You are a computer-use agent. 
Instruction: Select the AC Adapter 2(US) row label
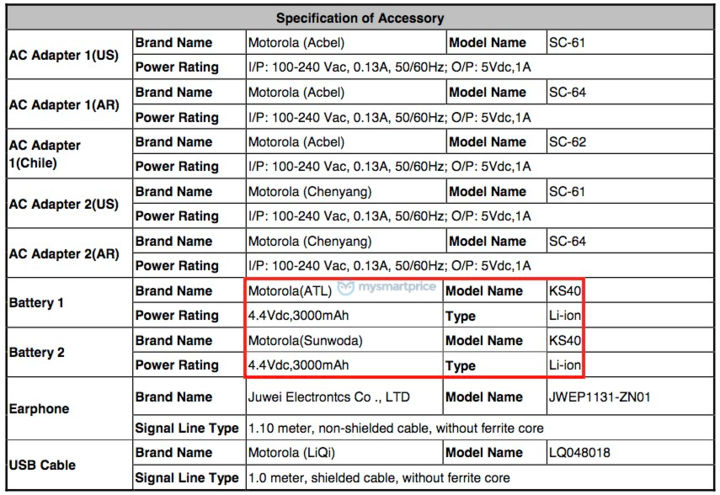tap(63, 203)
